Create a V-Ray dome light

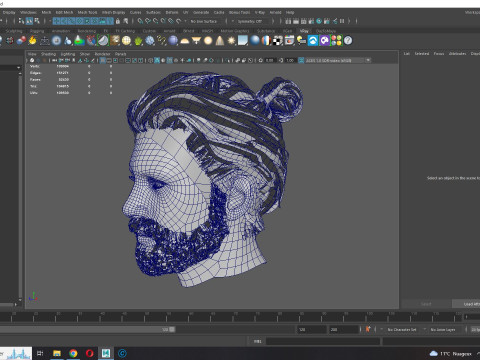coord(185,41)
